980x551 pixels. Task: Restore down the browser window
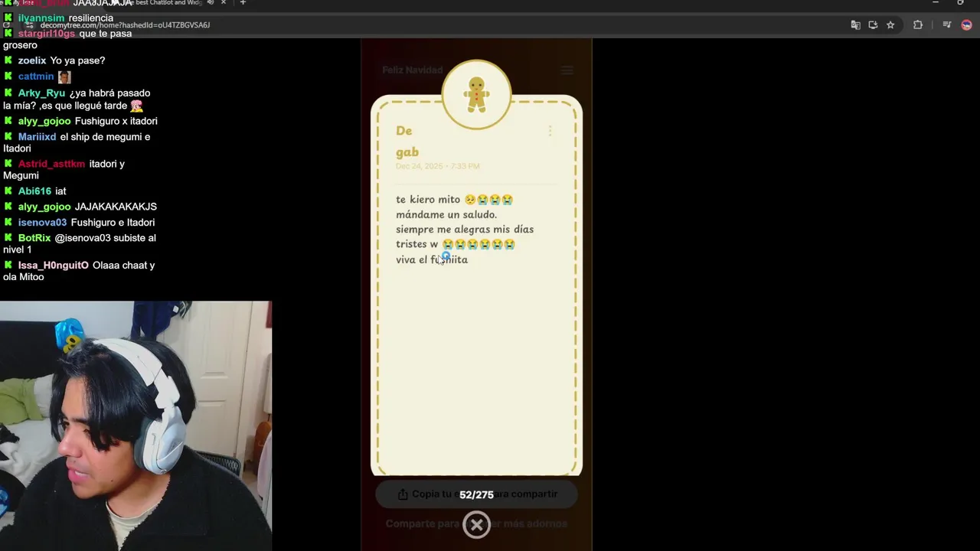tap(960, 3)
